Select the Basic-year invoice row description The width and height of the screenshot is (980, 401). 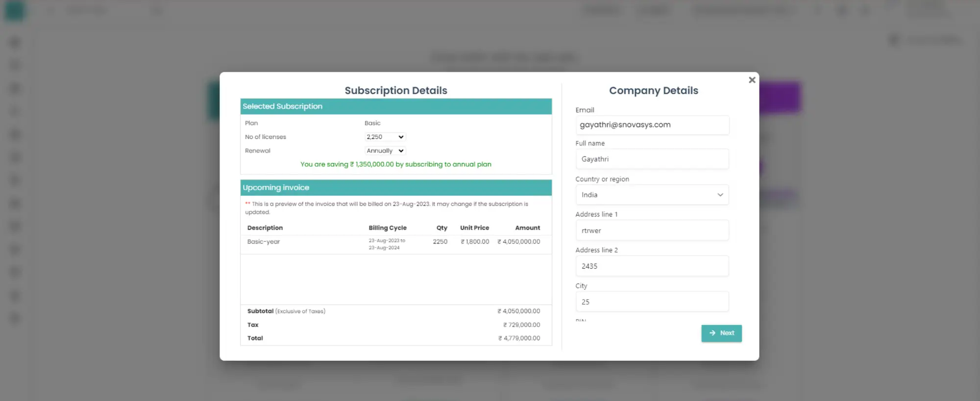pos(263,242)
